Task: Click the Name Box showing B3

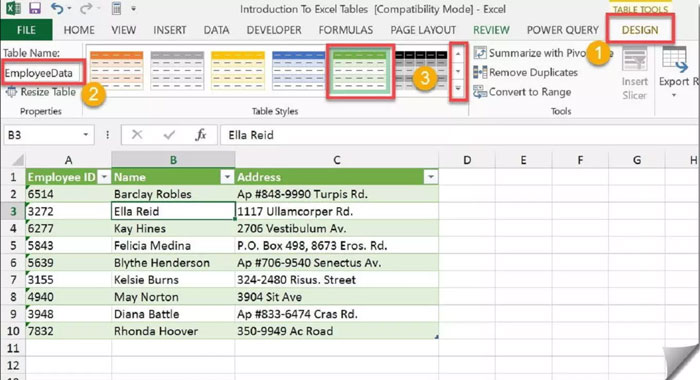Action: tap(42, 135)
